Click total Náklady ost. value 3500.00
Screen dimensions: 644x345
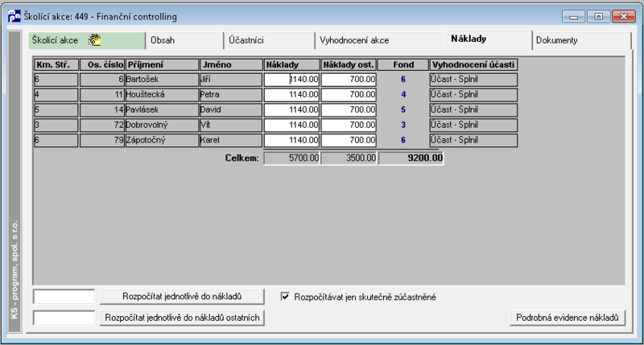coord(349,158)
